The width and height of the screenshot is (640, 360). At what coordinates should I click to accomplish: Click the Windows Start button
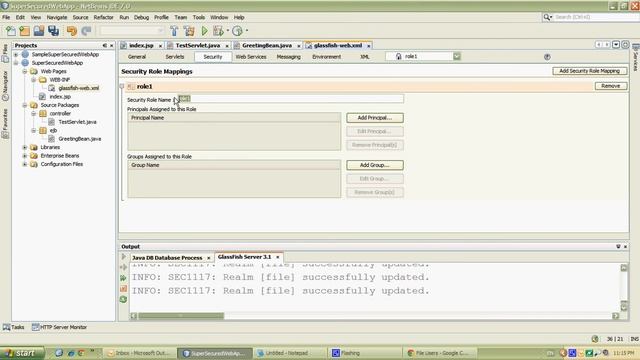coord(22,353)
